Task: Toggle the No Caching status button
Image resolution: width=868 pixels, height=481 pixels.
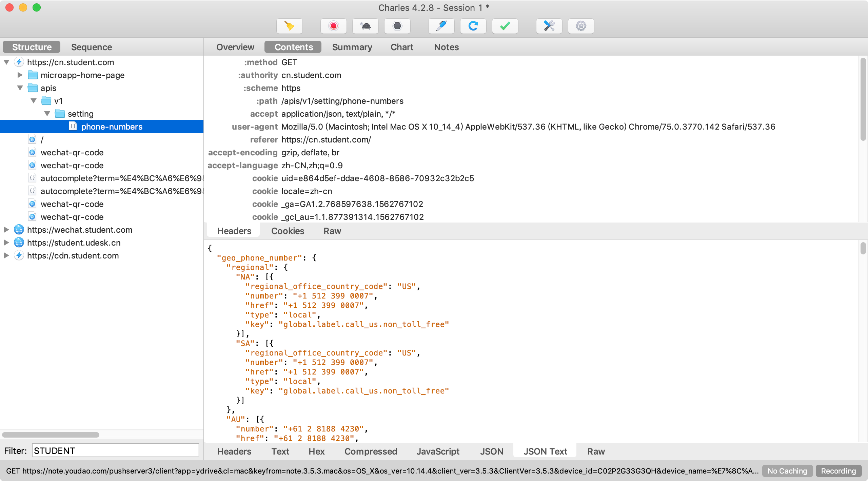Action: point(787,471)
